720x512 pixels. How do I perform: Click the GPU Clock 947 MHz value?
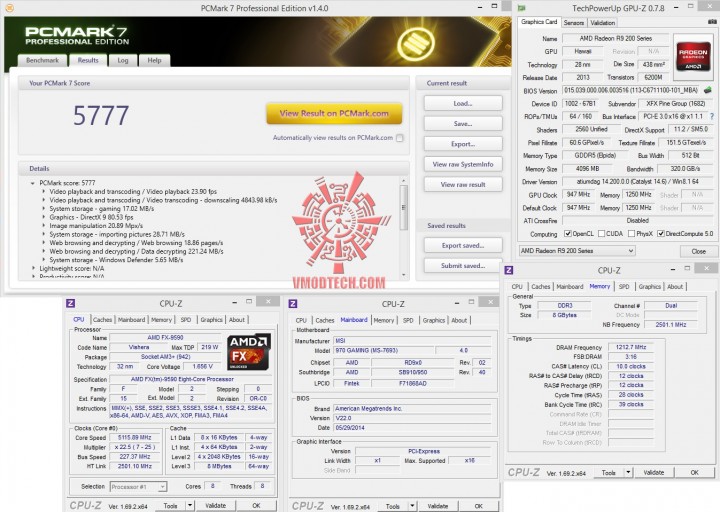[x=578, y=195]
